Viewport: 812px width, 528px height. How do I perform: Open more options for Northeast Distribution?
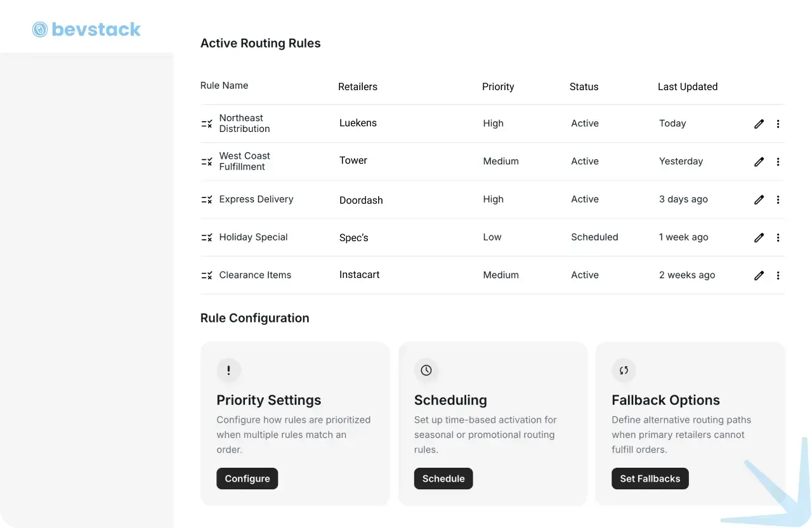pos(778,124)
